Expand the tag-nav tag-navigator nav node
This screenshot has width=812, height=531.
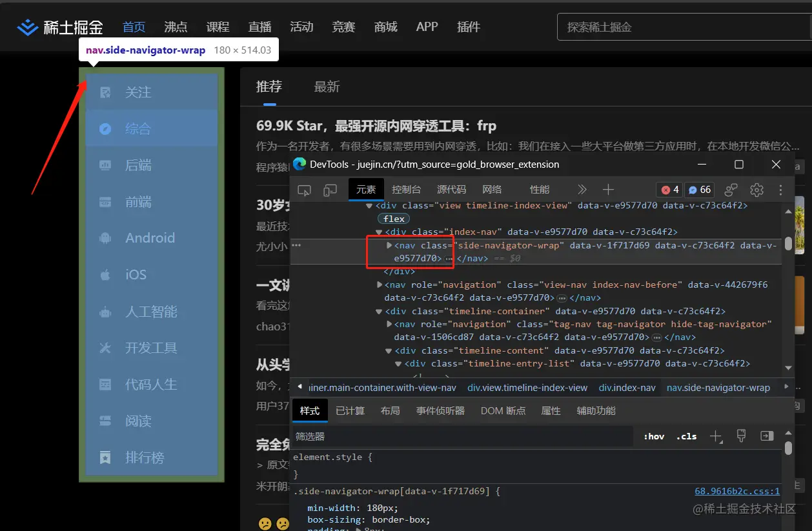[x=389, y=324]
